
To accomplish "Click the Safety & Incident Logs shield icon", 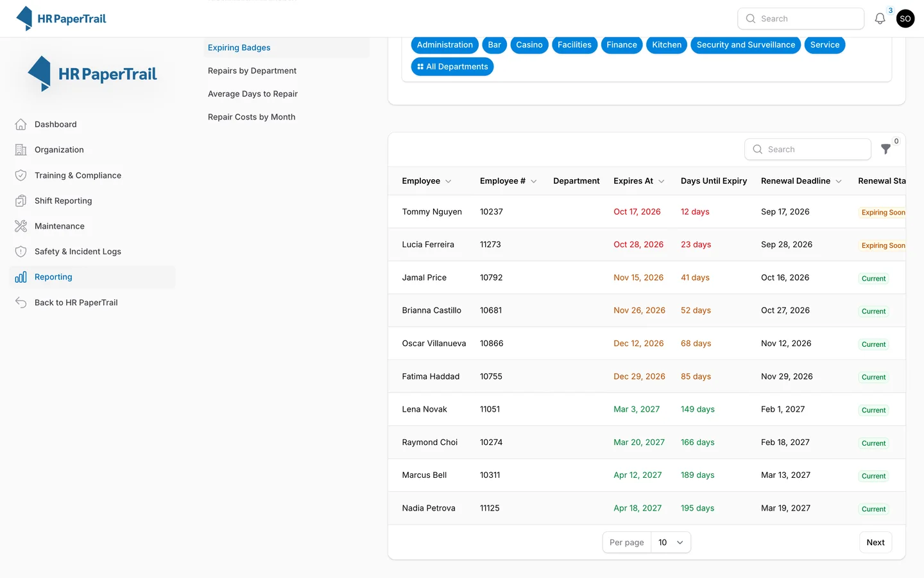I will [21, 252].
